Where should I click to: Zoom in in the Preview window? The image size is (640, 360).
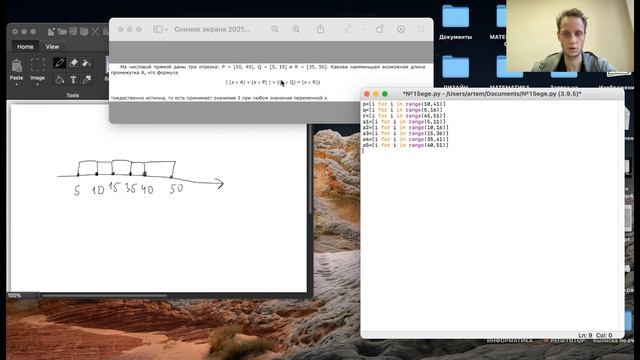click(x=296, y=29)
